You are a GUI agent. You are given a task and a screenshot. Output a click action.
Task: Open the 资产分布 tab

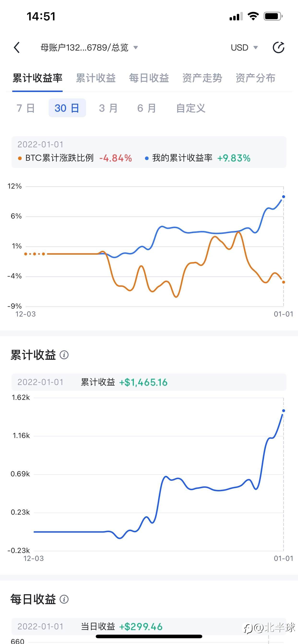tap(256, 78)
